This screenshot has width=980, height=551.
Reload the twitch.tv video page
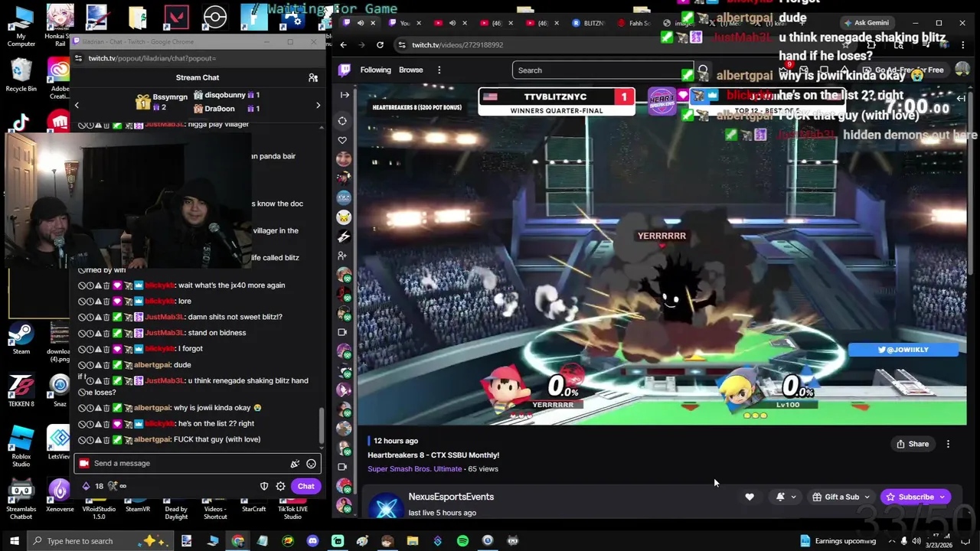(380, 44)
